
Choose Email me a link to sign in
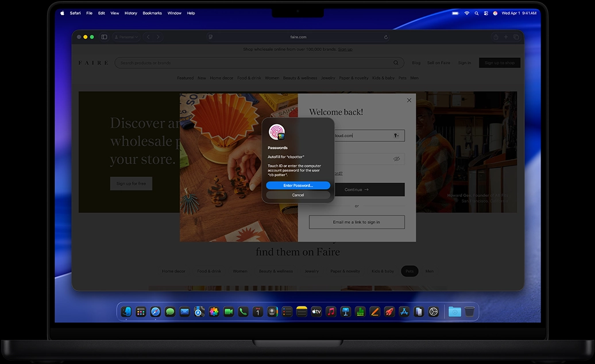coord(356,222)
